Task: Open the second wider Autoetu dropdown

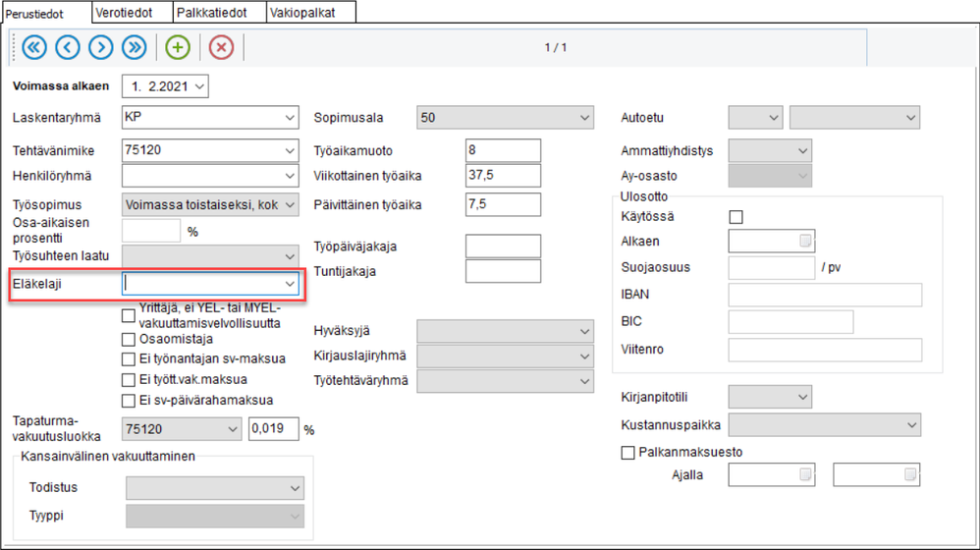Action: [x=854, y=118]
